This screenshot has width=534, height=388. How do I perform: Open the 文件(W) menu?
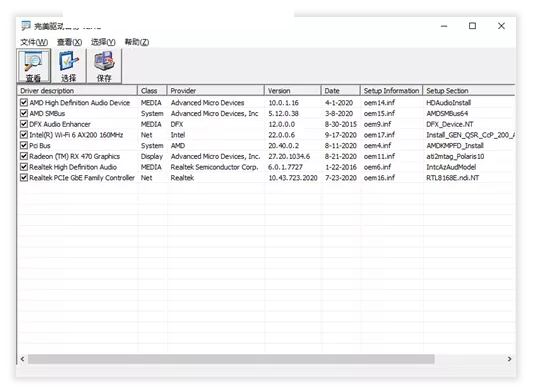[x=34, y=42]
